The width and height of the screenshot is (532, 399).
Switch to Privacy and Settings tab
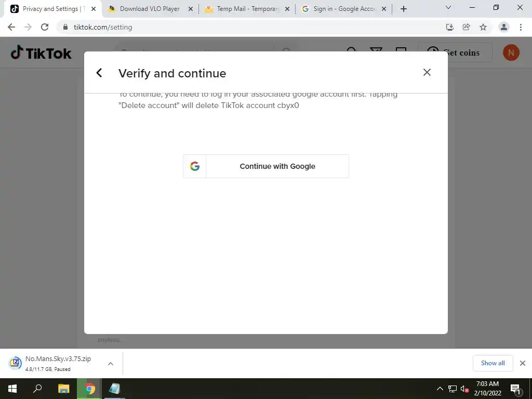[53, 9]
